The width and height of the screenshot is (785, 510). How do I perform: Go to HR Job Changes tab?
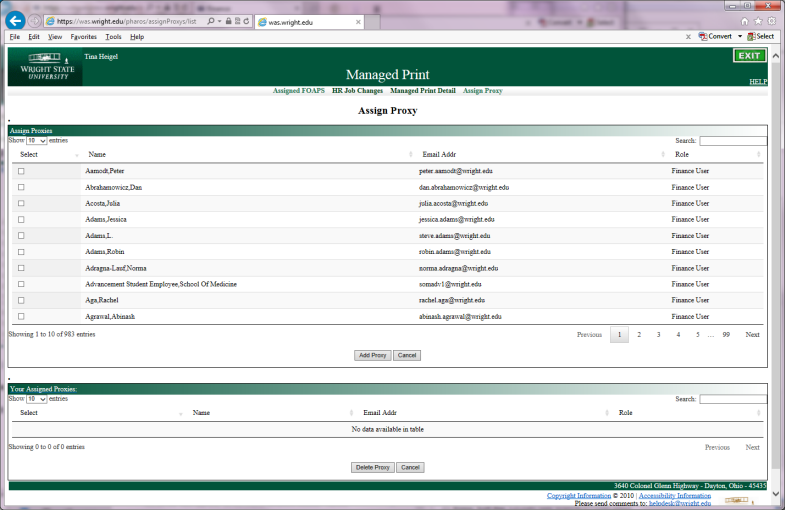tap(357, 91)
